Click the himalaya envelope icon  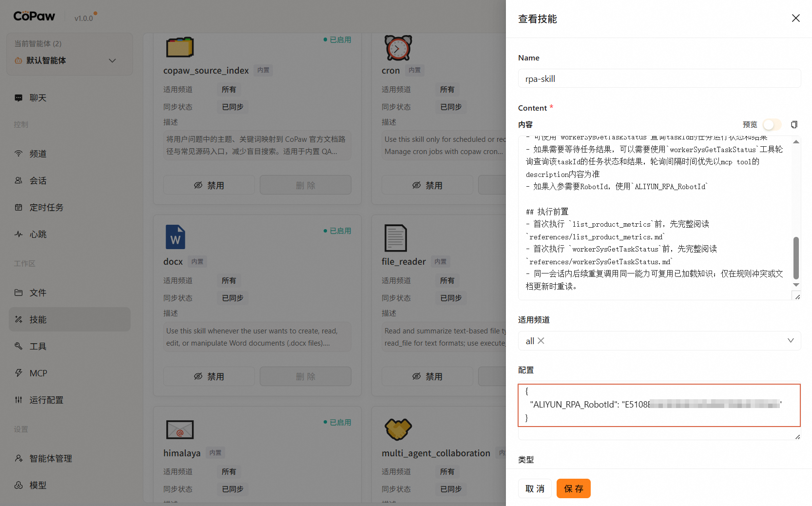(x=180, y=429)
